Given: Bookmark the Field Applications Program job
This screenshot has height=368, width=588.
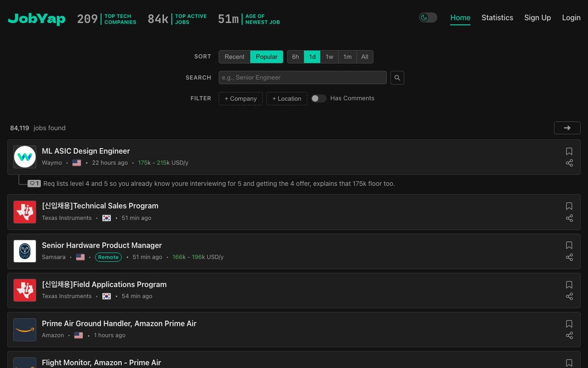Looking at the screenshot, I should (x=569, y=285).
